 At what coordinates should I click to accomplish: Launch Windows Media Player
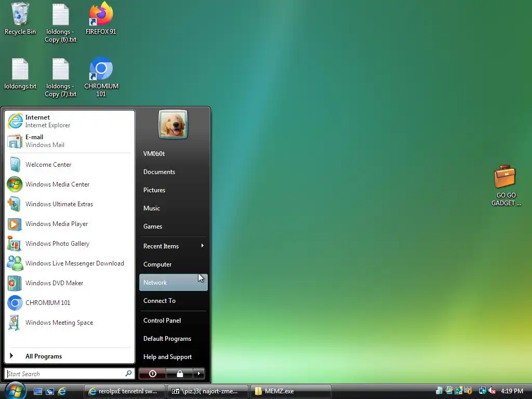click(70, 224)
